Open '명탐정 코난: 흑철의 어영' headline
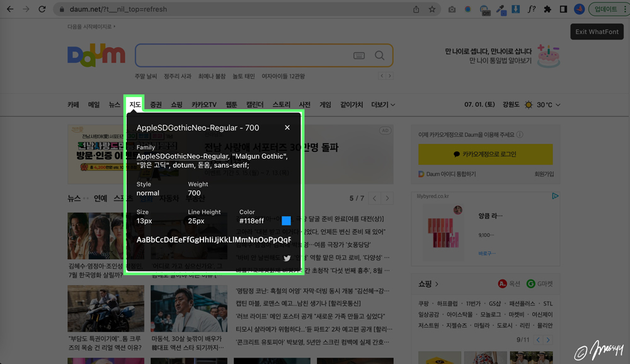Image resolution: width=630 pixels, height=364 pixels. point(312,290)
